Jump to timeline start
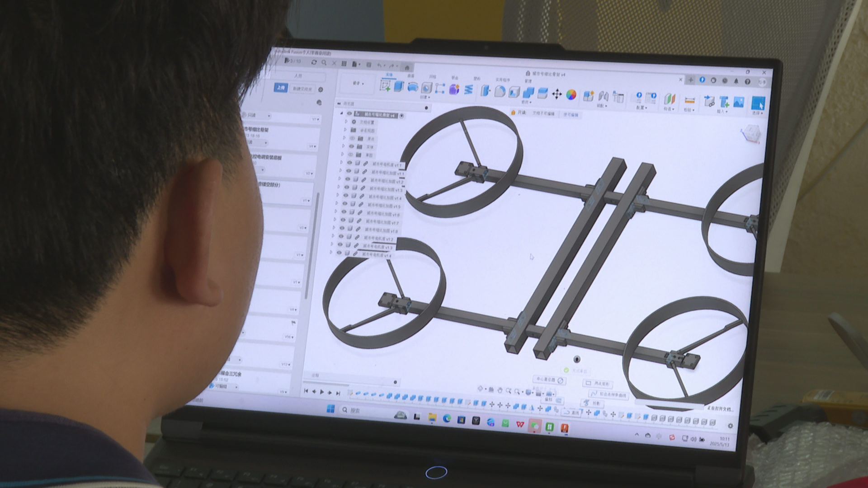Image resolution: width=868 pixels, height=488 pixels. (306, 391)
